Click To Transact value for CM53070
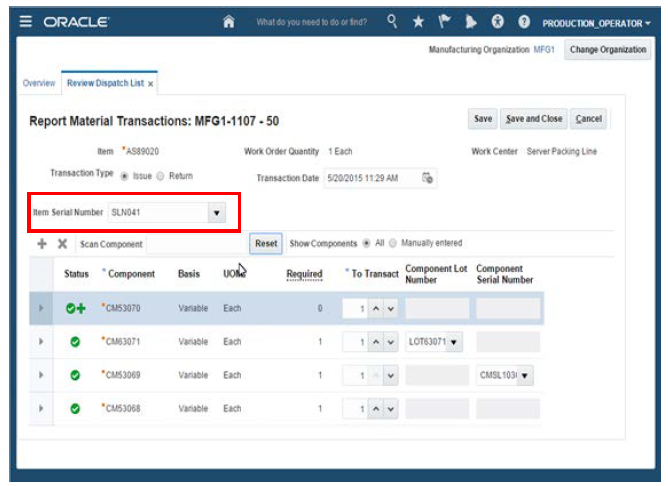668x486 pixels. [355, 308]
